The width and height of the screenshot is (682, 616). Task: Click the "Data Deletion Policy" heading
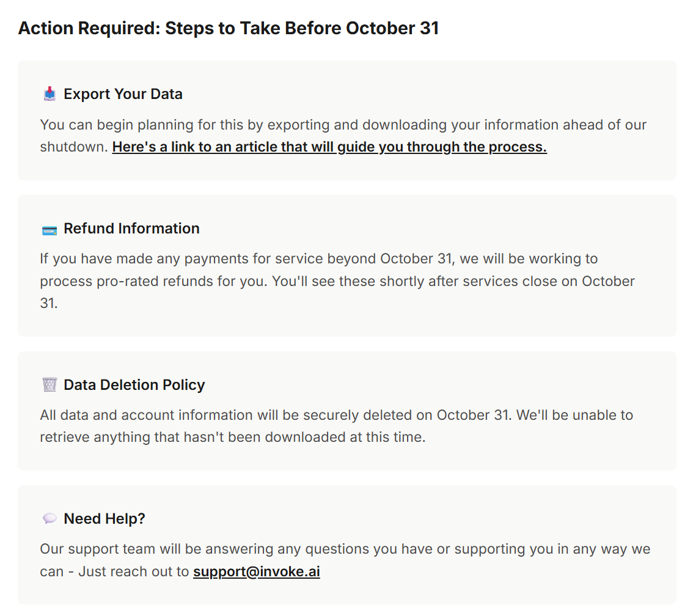tap(134, 385)
